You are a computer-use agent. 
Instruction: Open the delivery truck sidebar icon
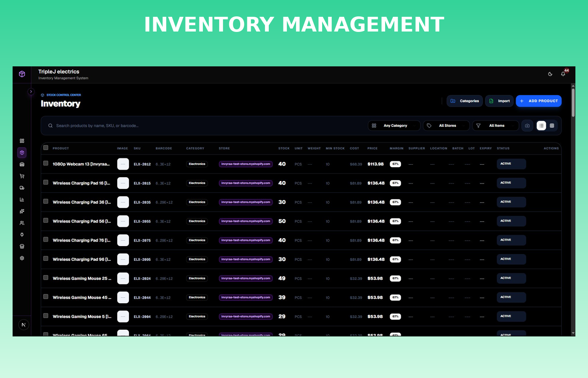click(x=22, y=188)
